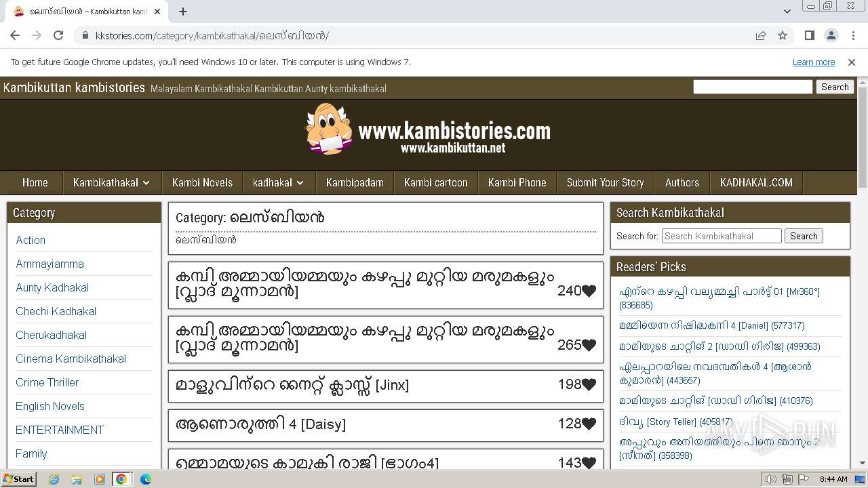Image resolution: width=868 pixels, height=488 pixels.
Task: Open Readers' Pick by Mr360°
Action: click(x=719, y=298)
